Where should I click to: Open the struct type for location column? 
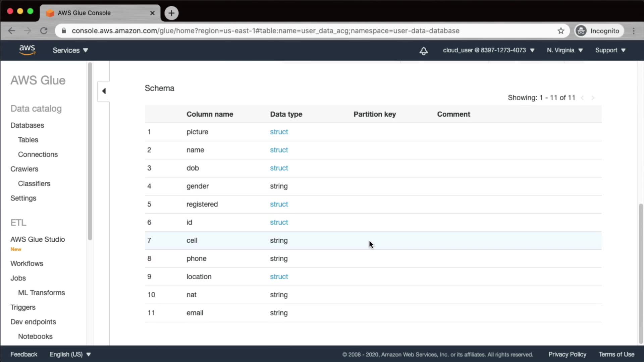click(279, 277)
